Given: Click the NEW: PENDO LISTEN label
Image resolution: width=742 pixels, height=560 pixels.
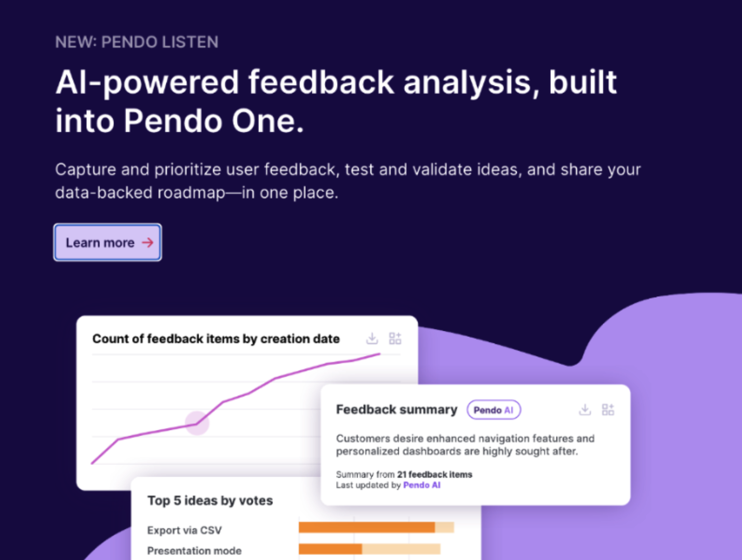Looking at the screenshot, I should click(x=137, y=42).
